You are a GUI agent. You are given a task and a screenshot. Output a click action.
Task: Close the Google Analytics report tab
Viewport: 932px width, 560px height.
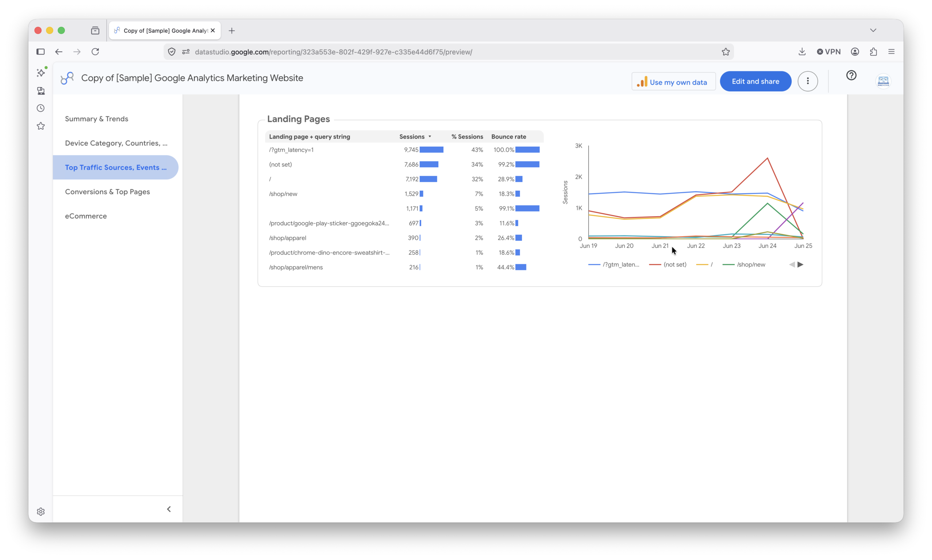[x=213, y=31]
